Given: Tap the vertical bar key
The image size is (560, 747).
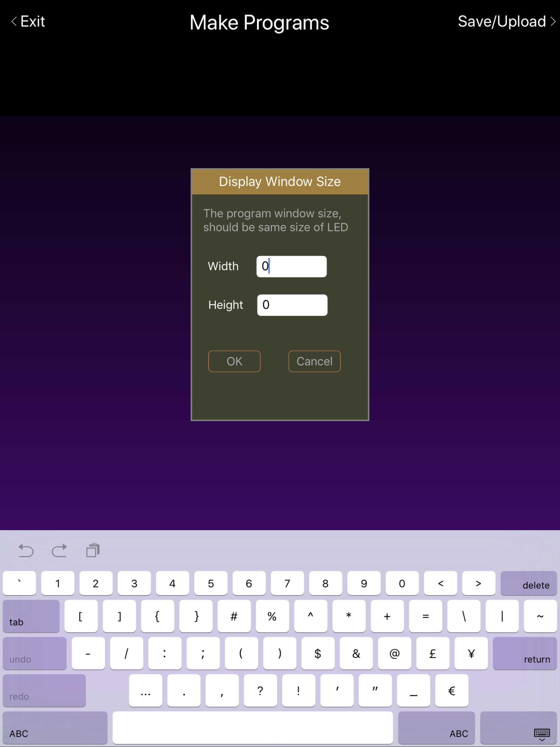Looking at the screenshot, I should point(502,616).
